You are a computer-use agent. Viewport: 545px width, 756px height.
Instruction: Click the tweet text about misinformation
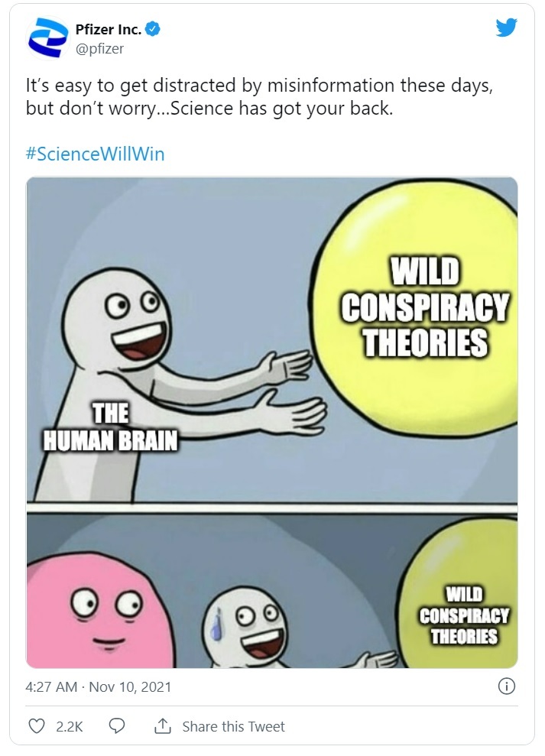pyautogui.click(x=259, y=97)
